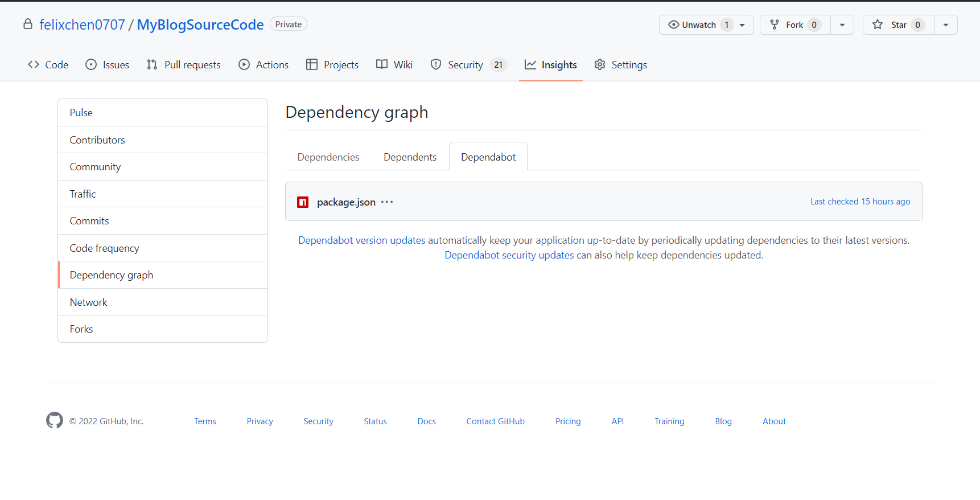The height and width of the screenshot is (500, 980).
Task: Open Dependabot security updates link
Action: 509,255
